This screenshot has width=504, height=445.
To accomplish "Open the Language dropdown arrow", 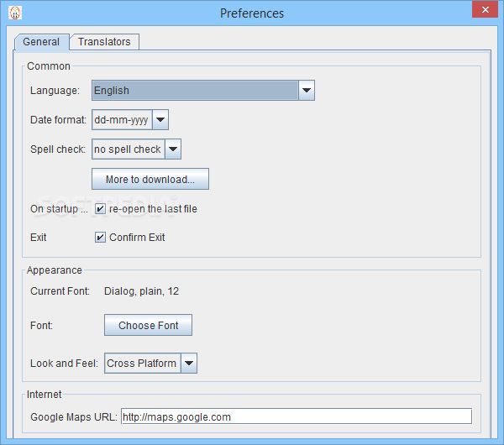I will (x=307, y=91).
